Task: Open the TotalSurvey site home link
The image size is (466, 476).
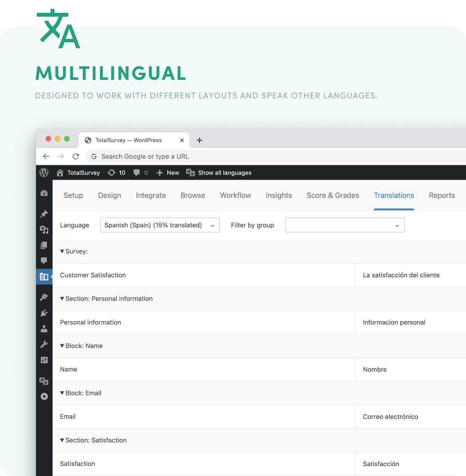Action: click(x=78, y=173)
